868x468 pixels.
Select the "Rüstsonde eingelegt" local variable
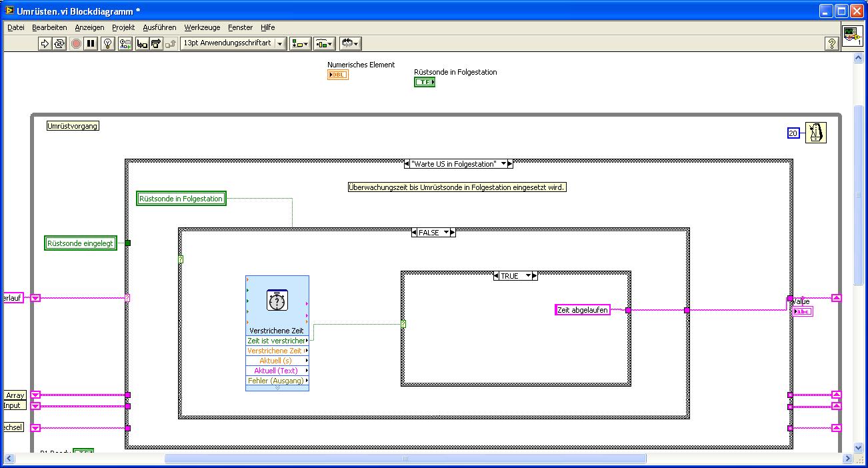[x=81, y=243]
